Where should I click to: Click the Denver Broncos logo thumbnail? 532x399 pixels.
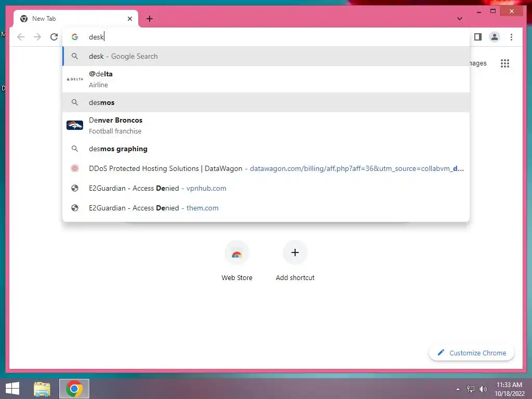(75, 125)
